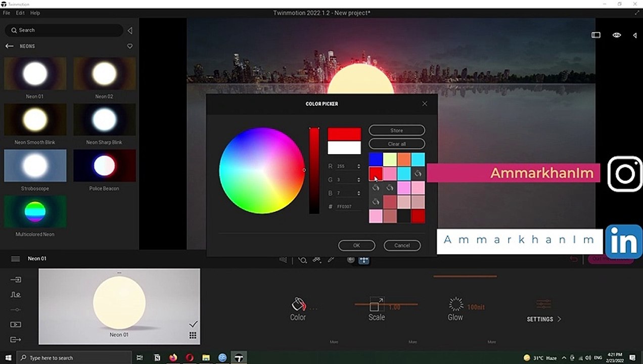The height and width of the screenshot is (364, 643).
Task: Expand More under Glow
Action: 492,342
